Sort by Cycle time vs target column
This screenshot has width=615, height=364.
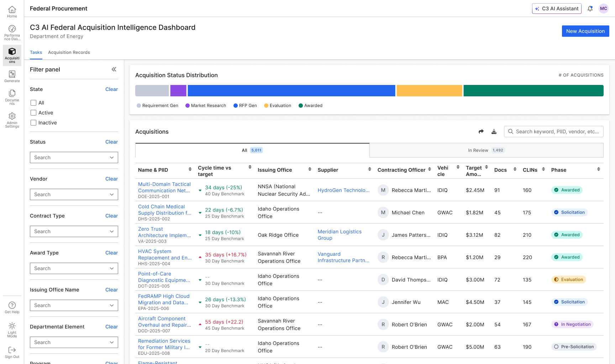pos(250,167)
